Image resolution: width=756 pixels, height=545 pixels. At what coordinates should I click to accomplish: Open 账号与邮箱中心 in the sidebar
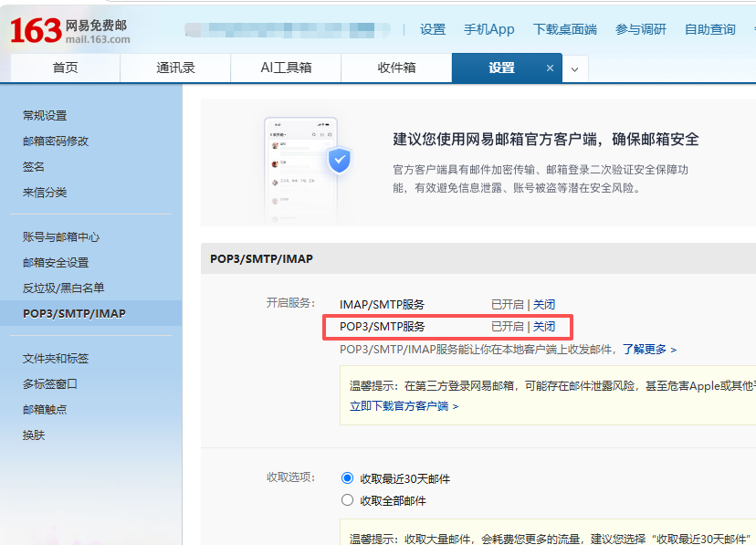coord(61,237)
